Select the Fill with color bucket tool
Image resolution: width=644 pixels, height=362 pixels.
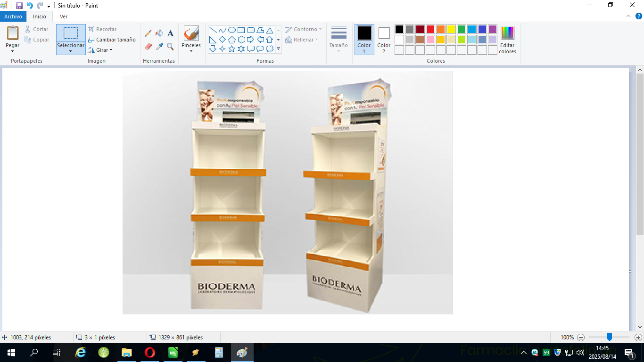[x=159, y=33]
